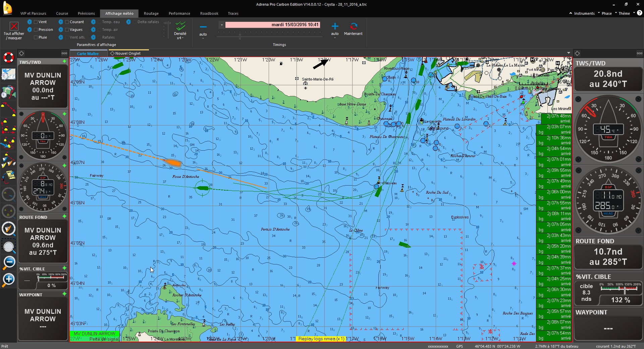Screen dimensions: 644x349
Task: Switch to the Course tab
Action: (62, 13)
